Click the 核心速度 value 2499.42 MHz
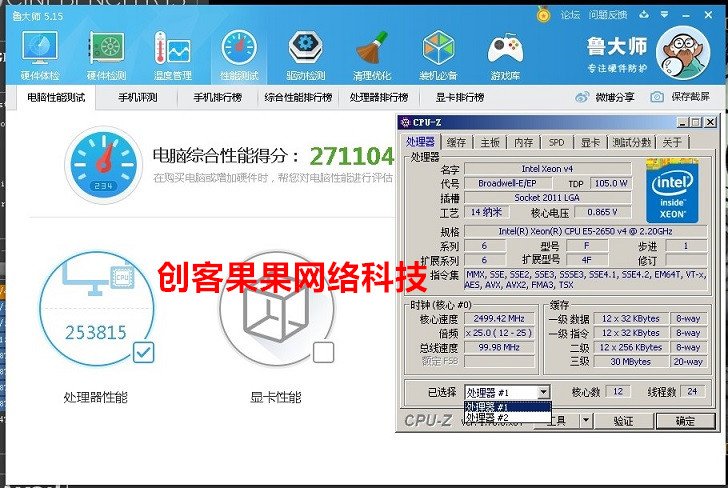 tap(499, 319)
